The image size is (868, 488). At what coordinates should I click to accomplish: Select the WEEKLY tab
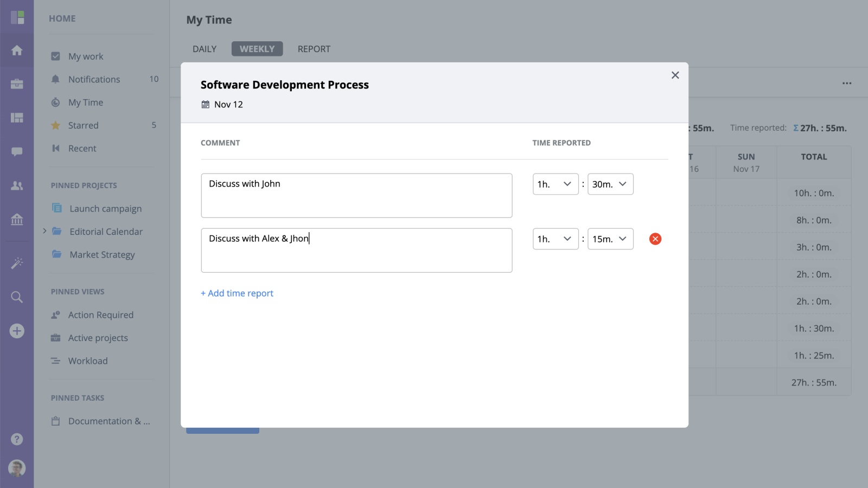(x=257, y=49)
